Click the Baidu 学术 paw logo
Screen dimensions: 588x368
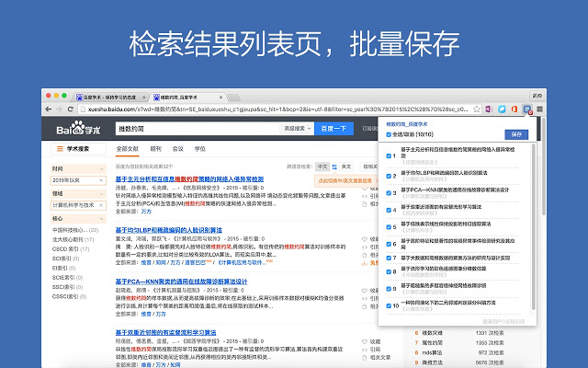tap(78, 128)
